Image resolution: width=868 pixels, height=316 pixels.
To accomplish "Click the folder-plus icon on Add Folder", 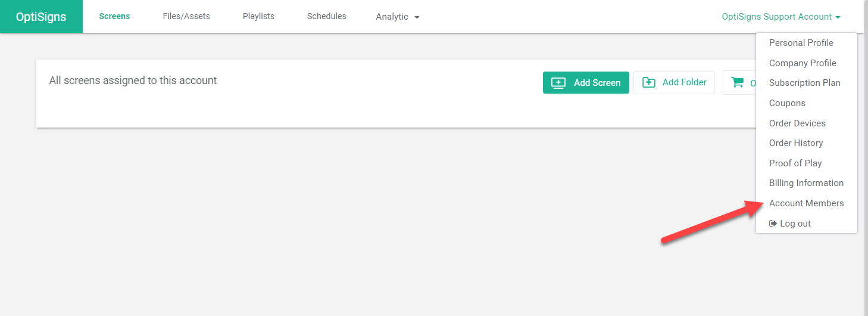I will (x=649, y=83).
